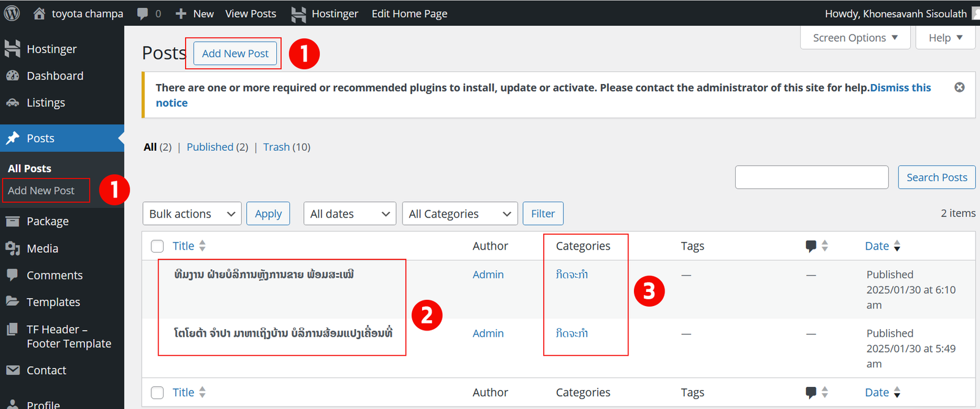Click the Hostinger icon in the sidebar
Screen dimensions: 980x409
(x=12, y=49)
